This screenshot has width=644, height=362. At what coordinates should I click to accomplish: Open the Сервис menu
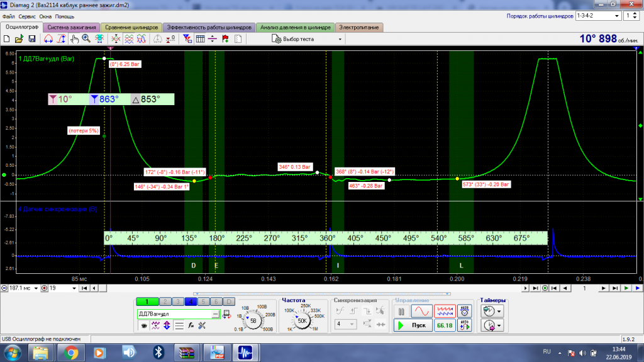27,16
